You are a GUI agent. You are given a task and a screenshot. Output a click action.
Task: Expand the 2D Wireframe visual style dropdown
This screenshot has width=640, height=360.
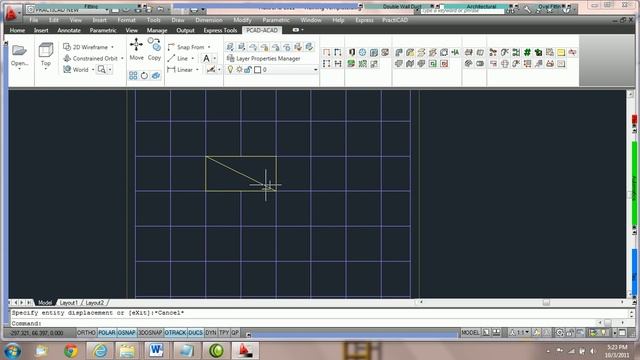tap(112, 47)
